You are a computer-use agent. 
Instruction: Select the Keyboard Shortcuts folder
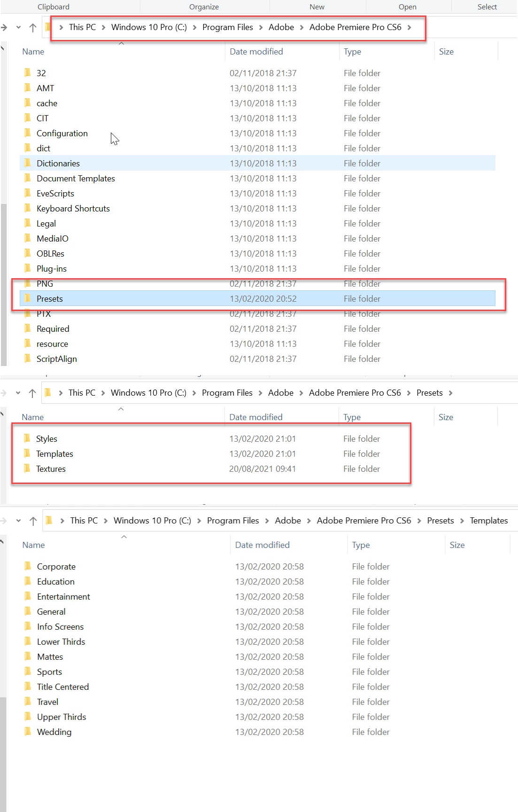pyautogui.click(x=73, y=209)
